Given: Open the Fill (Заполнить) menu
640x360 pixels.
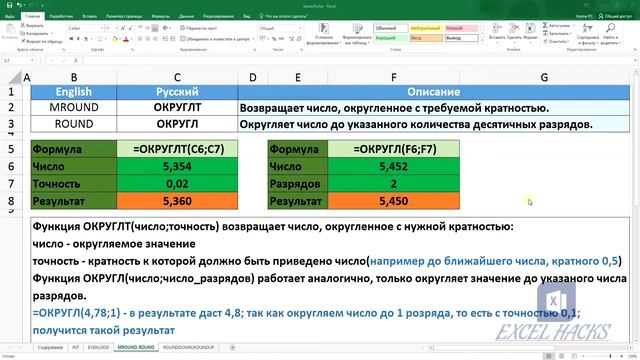Looking at the screenshot, I should [557, 33].
